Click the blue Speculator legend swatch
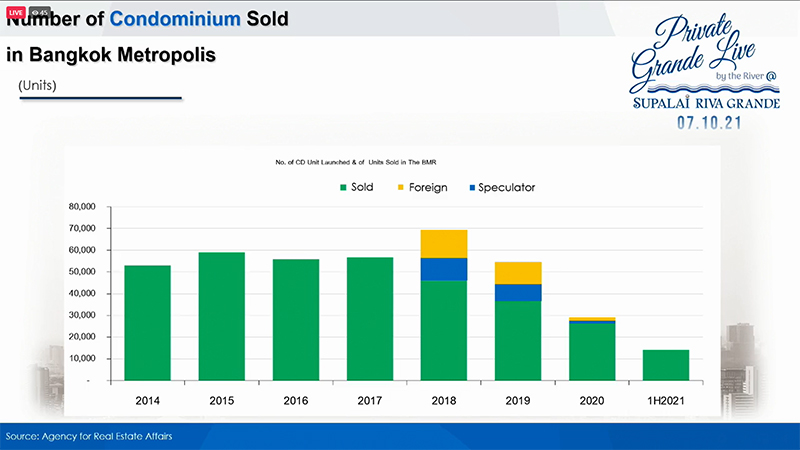The width and height of the screenshot is (800, 450). coord(472,188)
